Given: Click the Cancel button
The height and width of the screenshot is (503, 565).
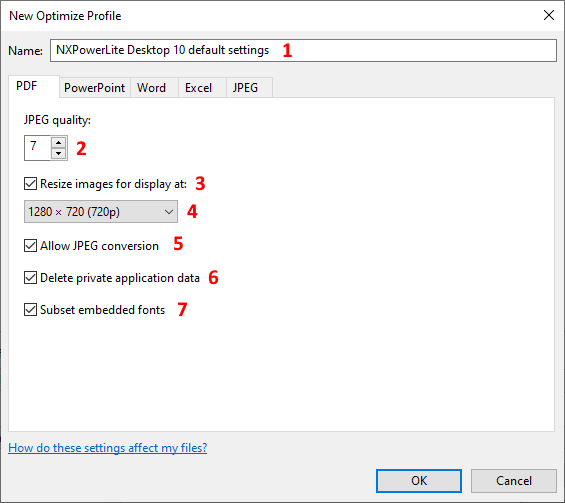Looking at the screenshot, I should click(514, 481).
